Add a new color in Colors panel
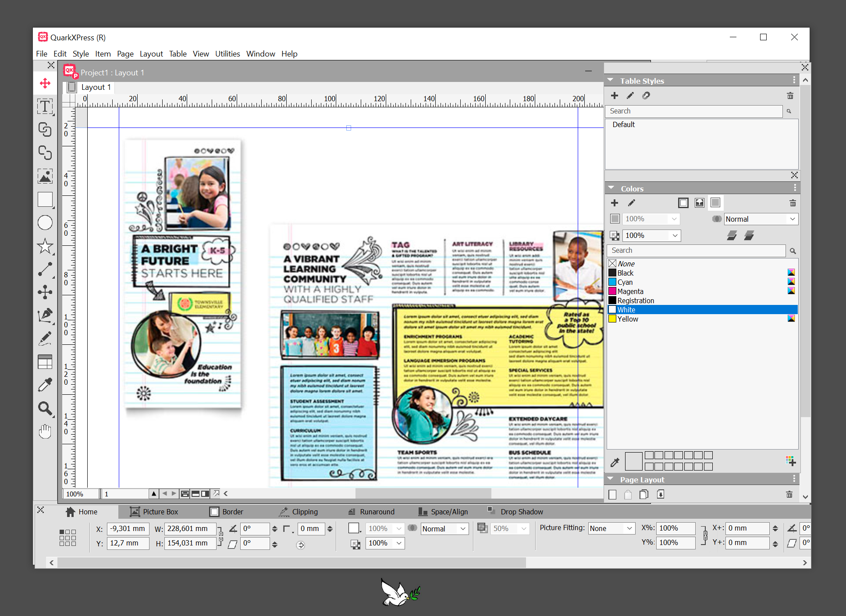 (x=614, y=203)
